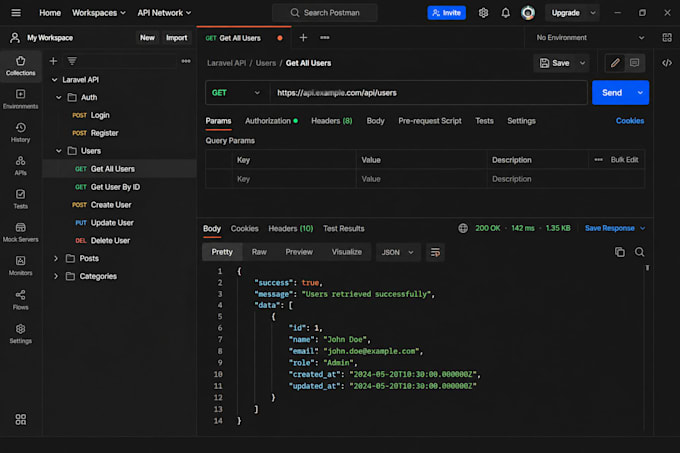Click the grid icon at the sidebar bottom
This screenshot has height=453, width=680.
(x=20, y=419)
